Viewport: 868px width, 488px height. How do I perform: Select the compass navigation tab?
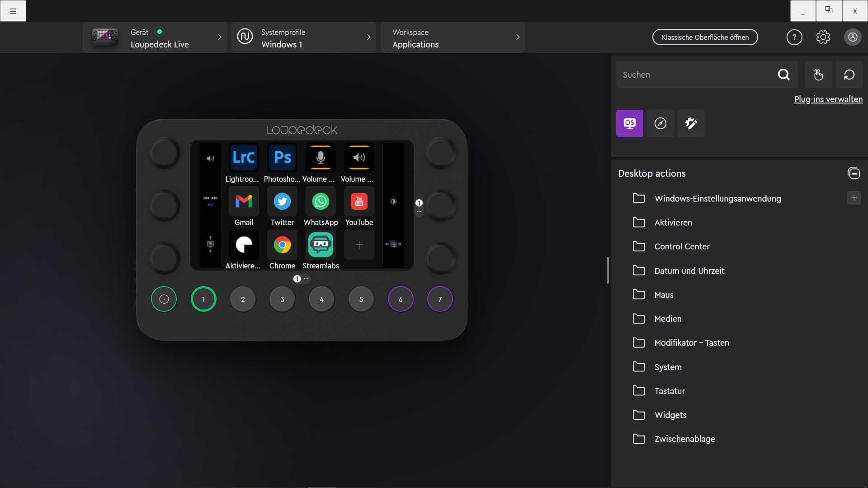point(660,123)
